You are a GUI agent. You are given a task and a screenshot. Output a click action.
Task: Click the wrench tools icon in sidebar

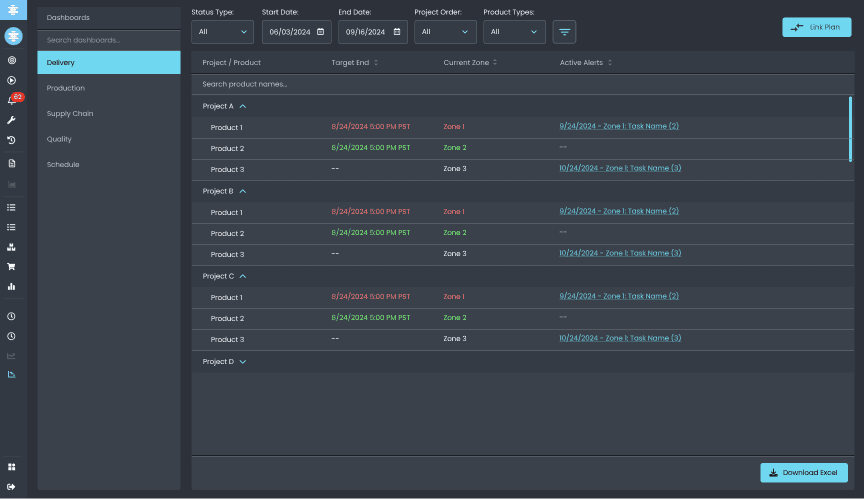click(12, 120)
